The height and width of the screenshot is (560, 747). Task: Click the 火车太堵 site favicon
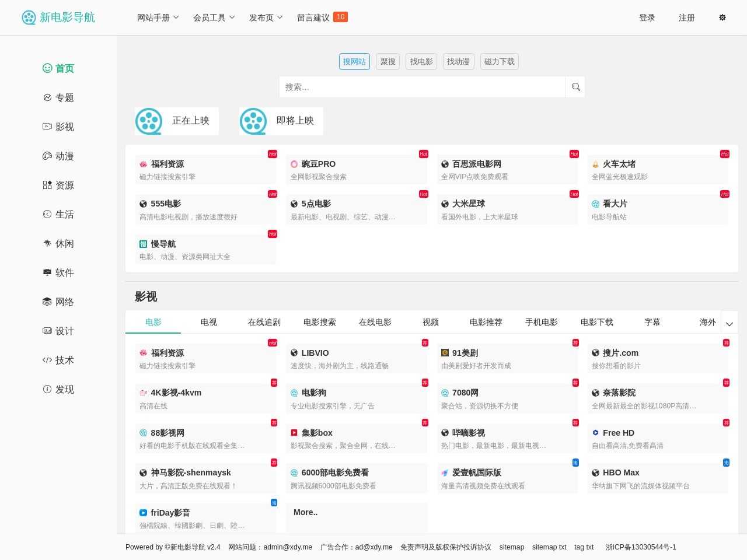click(595, 164)
